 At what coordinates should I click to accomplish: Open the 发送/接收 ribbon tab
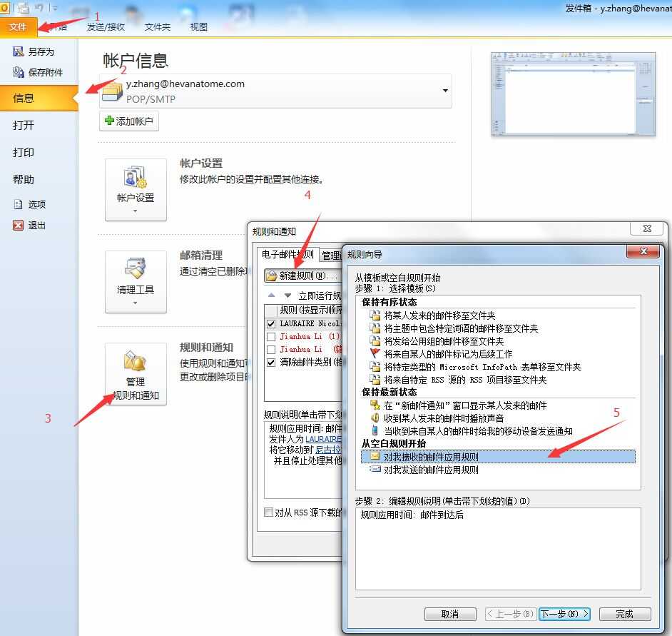(106, 27)
